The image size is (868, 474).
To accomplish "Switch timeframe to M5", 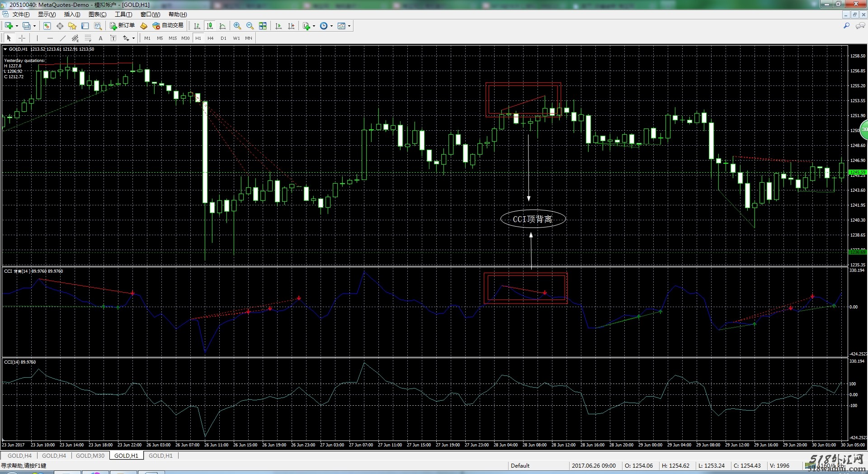I will 160,38.
